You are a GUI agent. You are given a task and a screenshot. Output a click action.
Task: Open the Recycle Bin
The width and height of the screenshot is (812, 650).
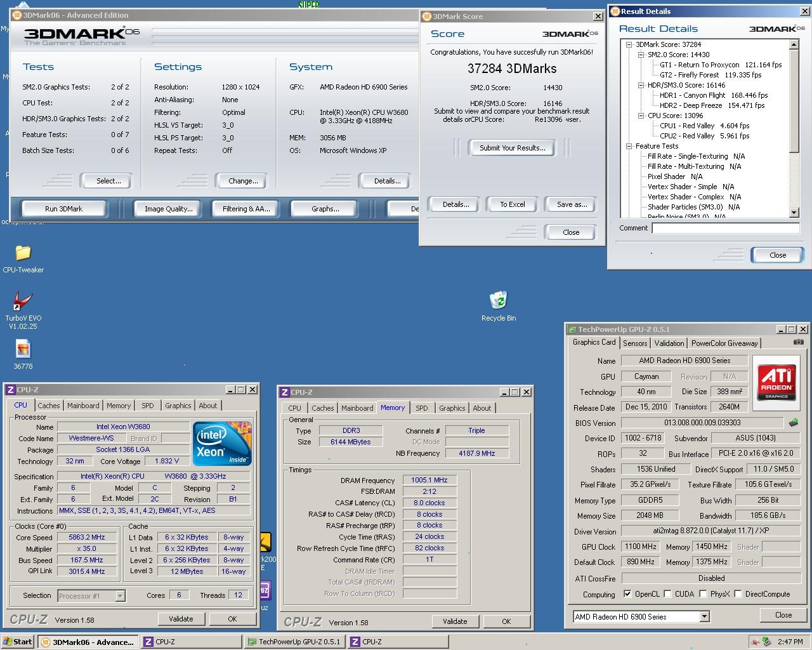[498, 300]
